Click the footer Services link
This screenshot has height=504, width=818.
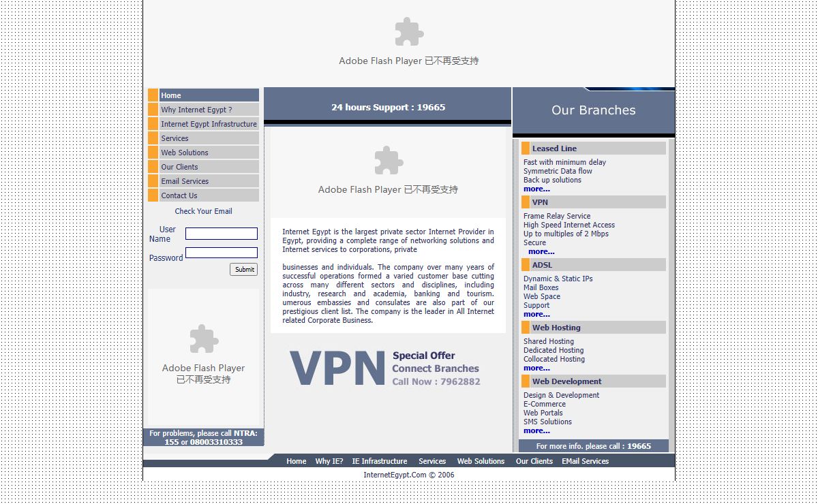coord(432,461)
